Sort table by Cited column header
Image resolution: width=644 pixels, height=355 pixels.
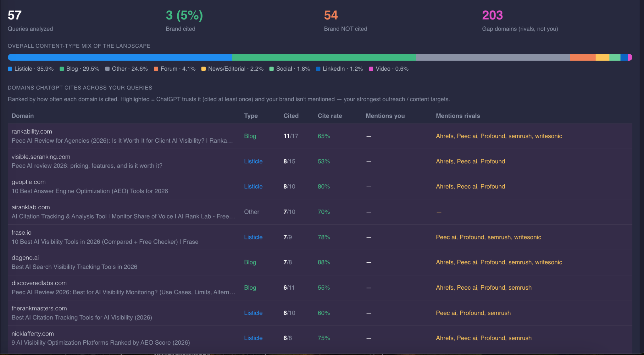point(291,116)
